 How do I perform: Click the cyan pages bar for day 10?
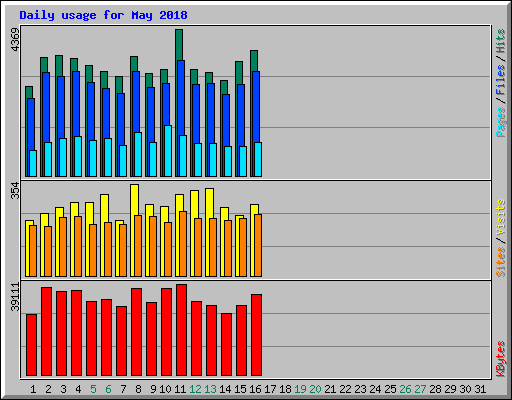pos(168,151)
